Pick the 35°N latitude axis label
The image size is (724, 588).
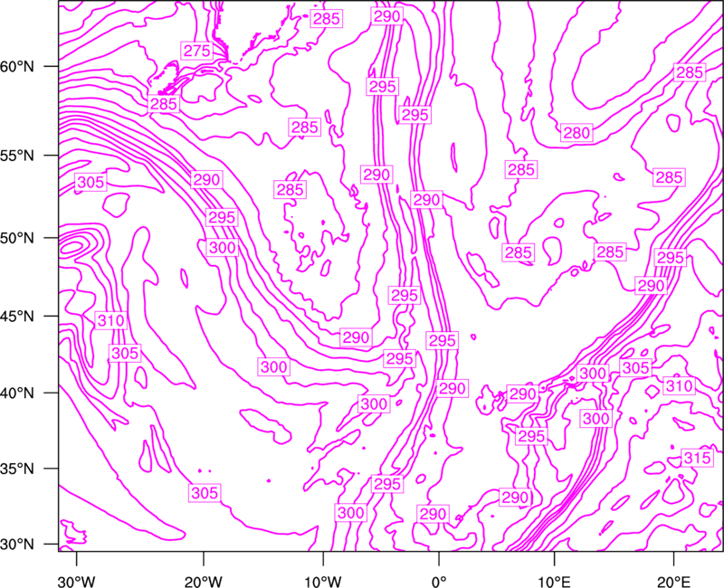tap(17, 469)
